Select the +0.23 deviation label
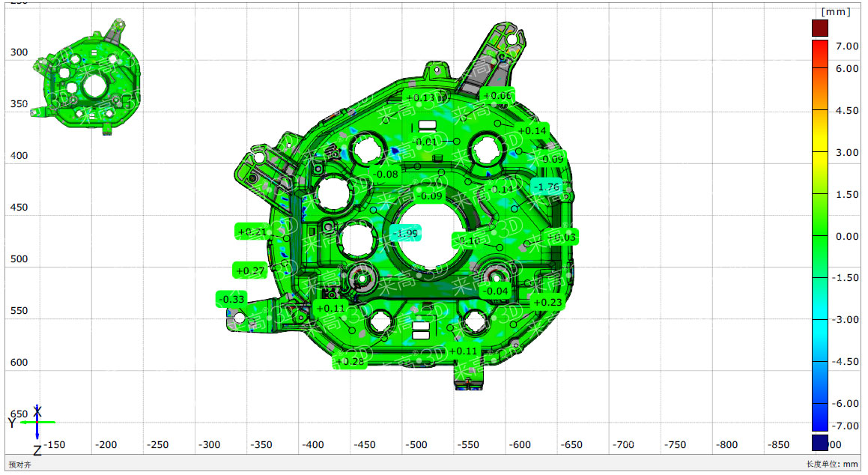Screen dimensions: 868x475 [547, 303]
